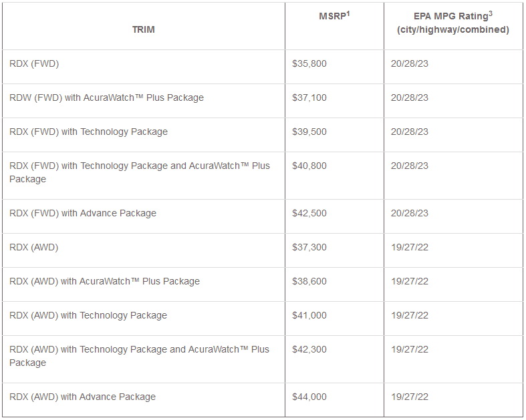The height and width of the screenshot is (420, 526).
Task: Click the $35,800 price cell
Action: click(309, 63)
